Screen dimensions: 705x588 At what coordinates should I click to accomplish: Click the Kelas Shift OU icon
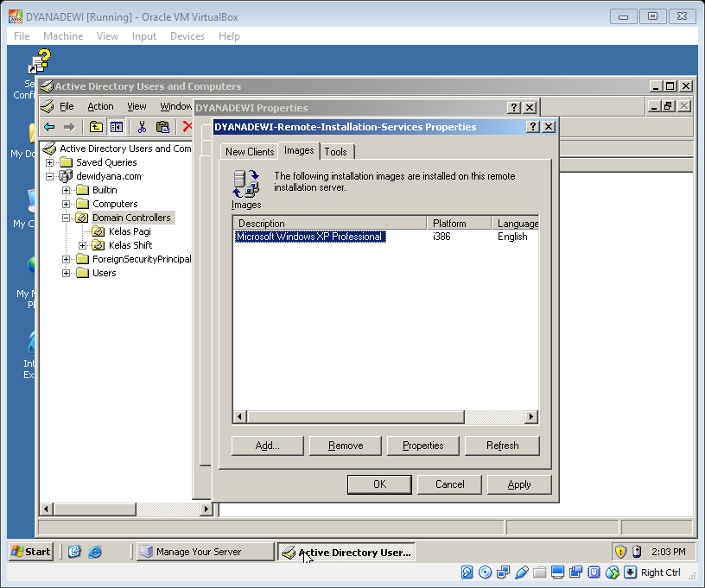[x=98, y=245]
